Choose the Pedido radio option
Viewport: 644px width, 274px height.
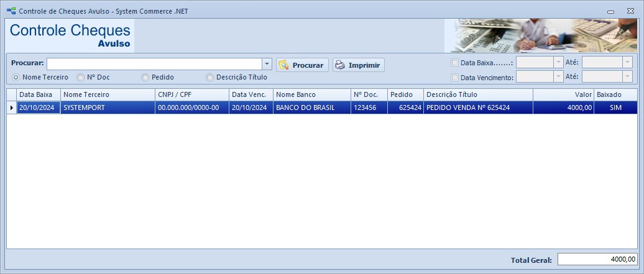tap(145, 78)
